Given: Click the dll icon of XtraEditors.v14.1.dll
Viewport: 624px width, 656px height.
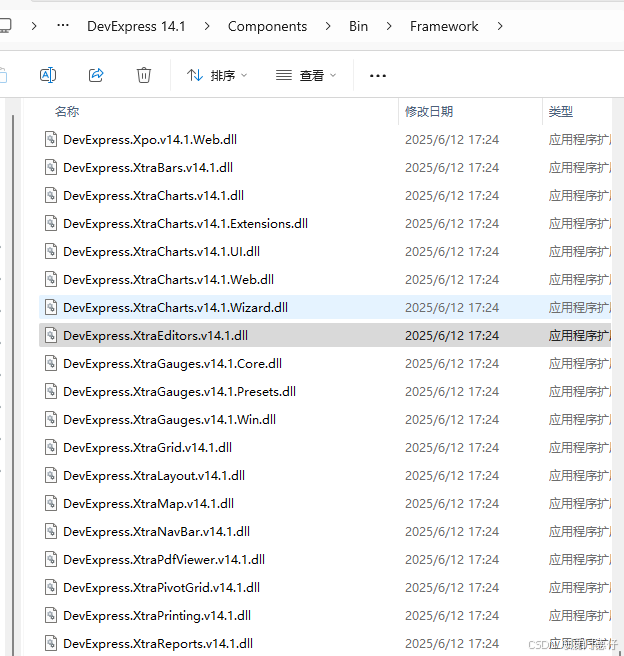Looking at the screenshot, I should (51, 336).
